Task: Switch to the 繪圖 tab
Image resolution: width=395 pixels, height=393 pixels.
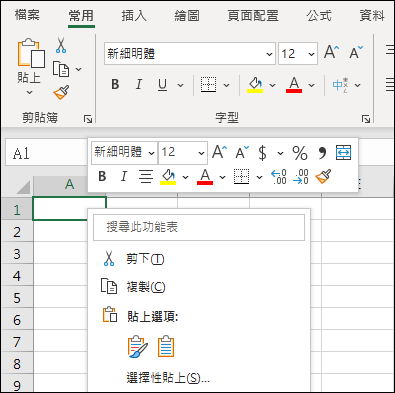Action: point(187,16)
